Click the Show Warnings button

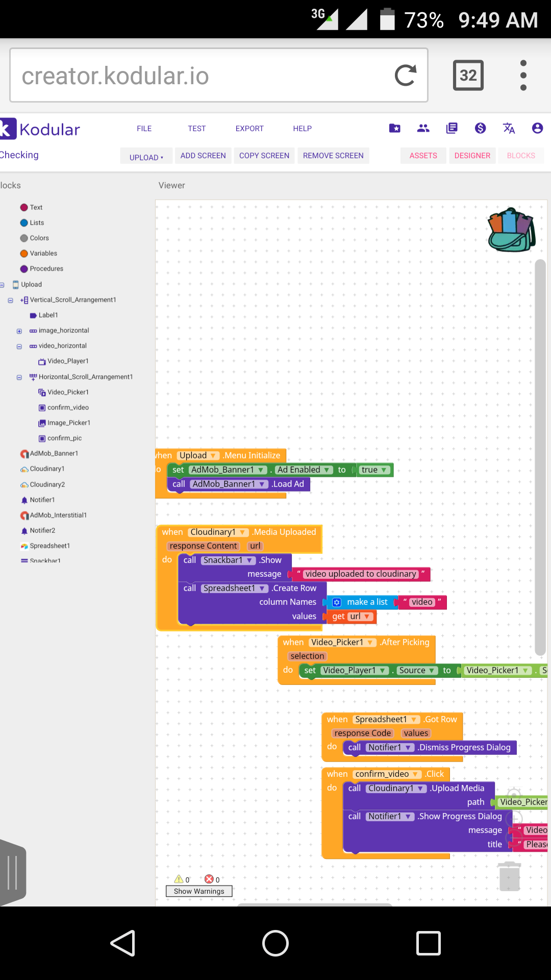coord(199,891)
